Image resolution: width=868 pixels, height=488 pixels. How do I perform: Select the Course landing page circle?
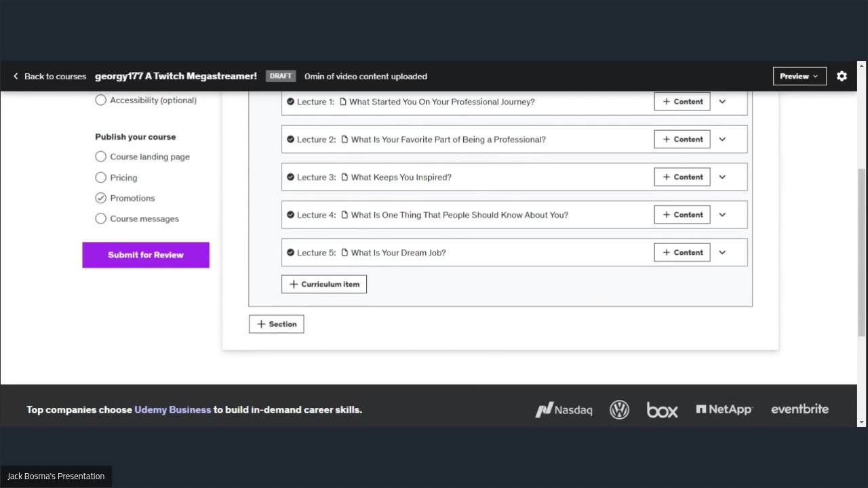pyautogui.click(x=101, y=157)
